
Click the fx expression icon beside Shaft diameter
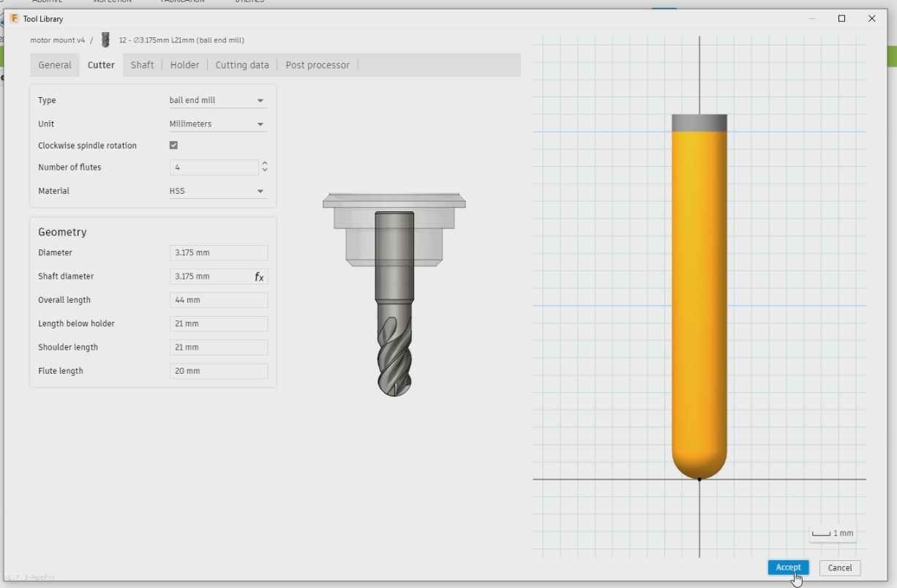[259, 276]
